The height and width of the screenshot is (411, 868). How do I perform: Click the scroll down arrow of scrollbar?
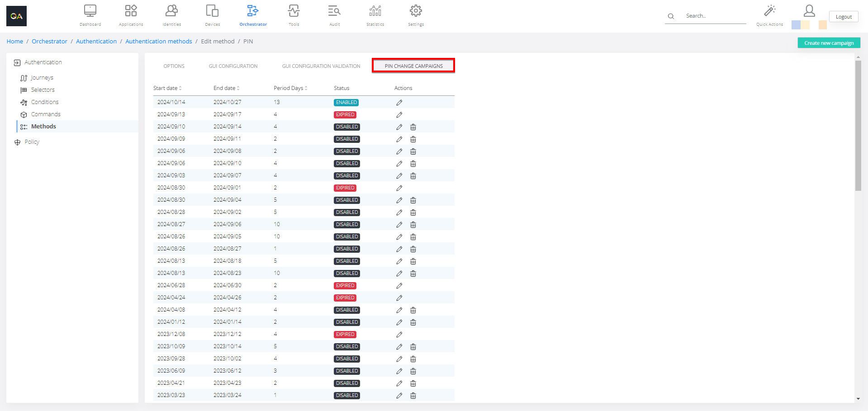click(858, 399)
